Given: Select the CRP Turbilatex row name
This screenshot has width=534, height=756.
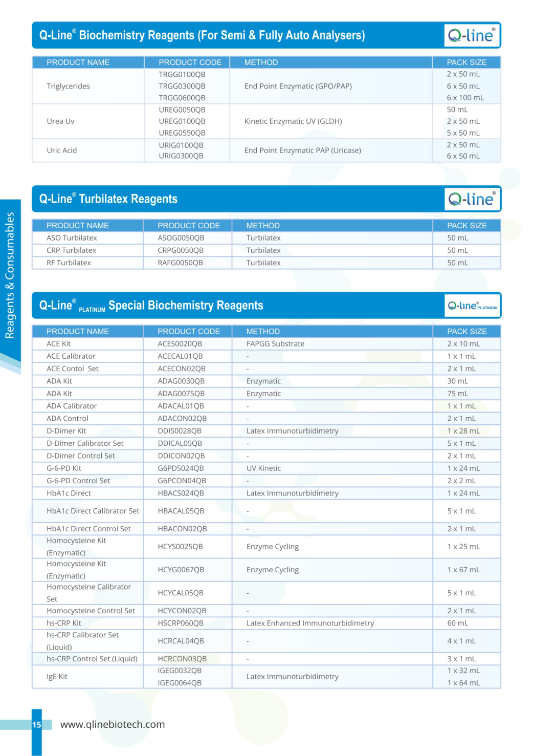Looking at the screenshot, I should (x=71, y=250).
